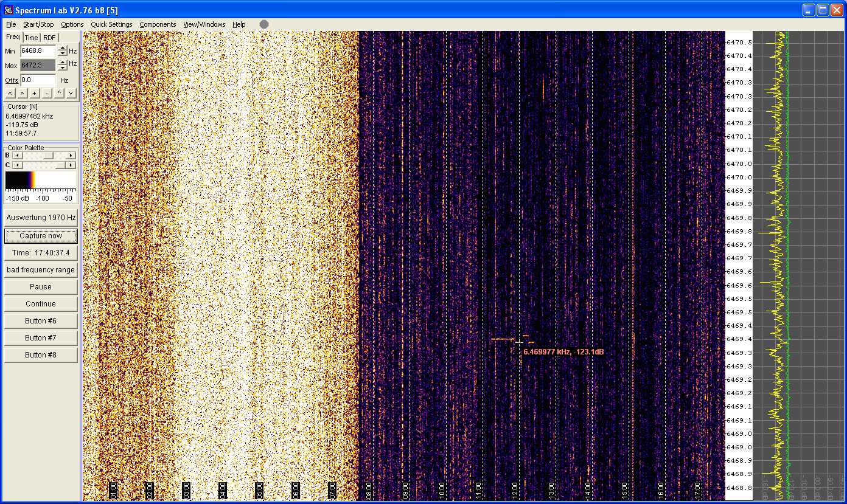Switch to the Freq tab
This screenshot has width=847, height=504.
click(x=13, y=37)
